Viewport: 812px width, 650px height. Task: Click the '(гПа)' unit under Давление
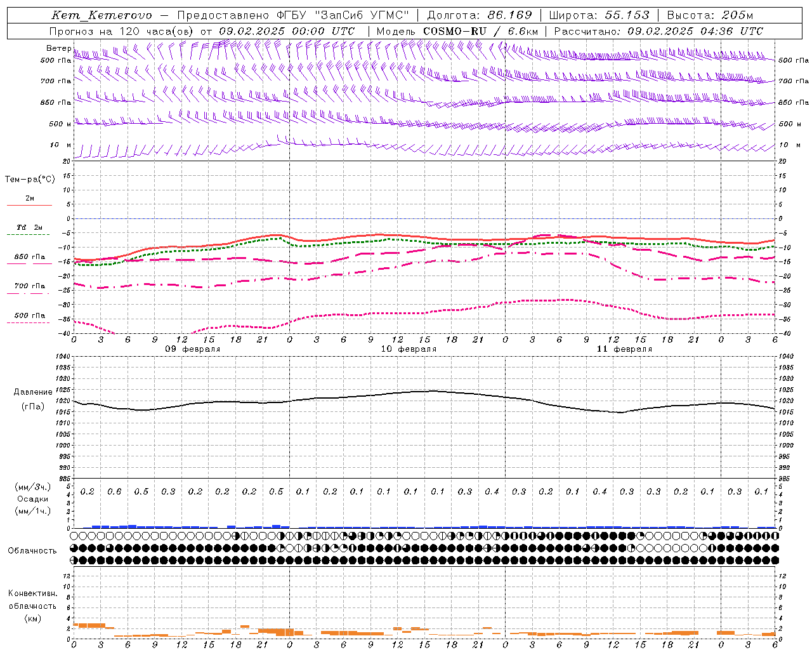pyautogui.click(x=33, y=407)
